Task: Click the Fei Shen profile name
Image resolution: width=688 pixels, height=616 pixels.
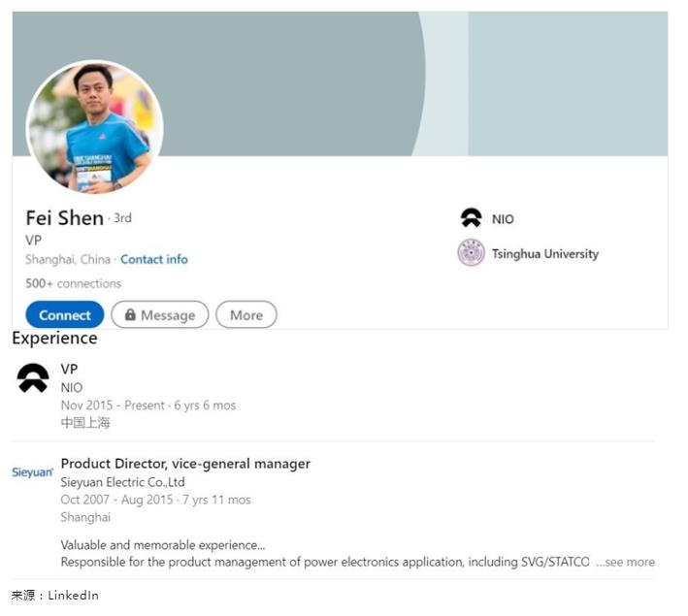Action: [64, 217]
